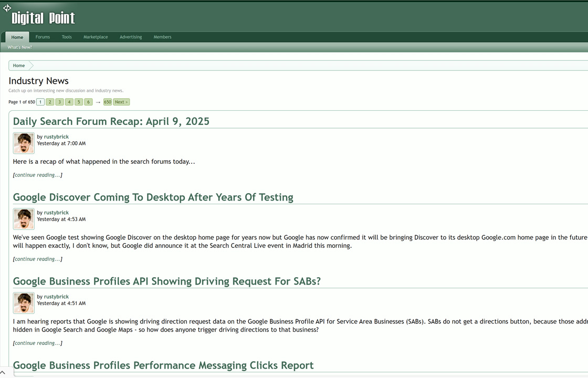Open rustybrick profile link on Google Discover post
Image resolution: width=588 pixels, height=378 pixels.
click(56, 213)
